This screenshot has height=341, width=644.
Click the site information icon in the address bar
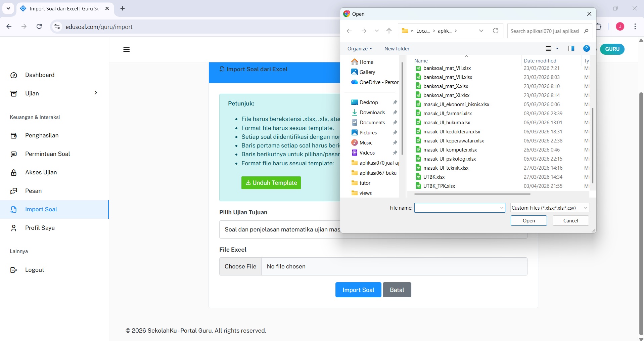coord(57,27)
